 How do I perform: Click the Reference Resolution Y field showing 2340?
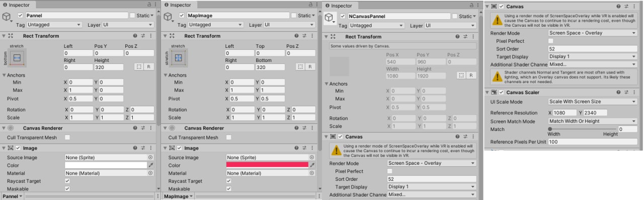596,113
